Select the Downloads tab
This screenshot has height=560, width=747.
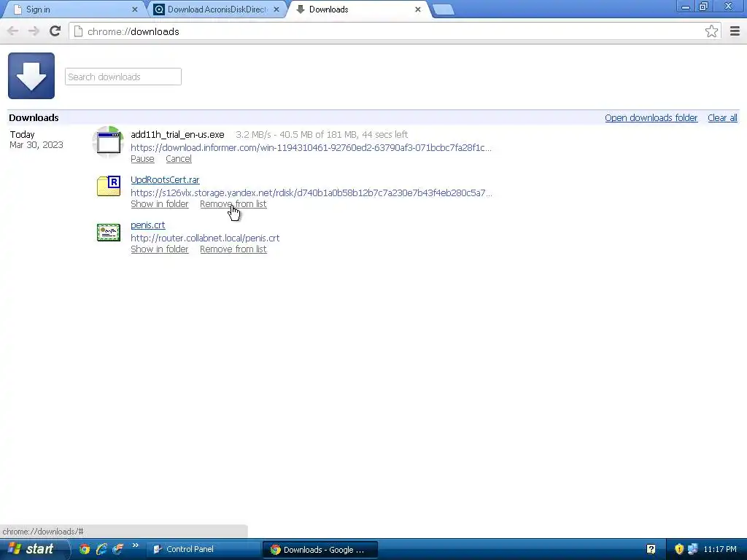click(x=357, y=9)
